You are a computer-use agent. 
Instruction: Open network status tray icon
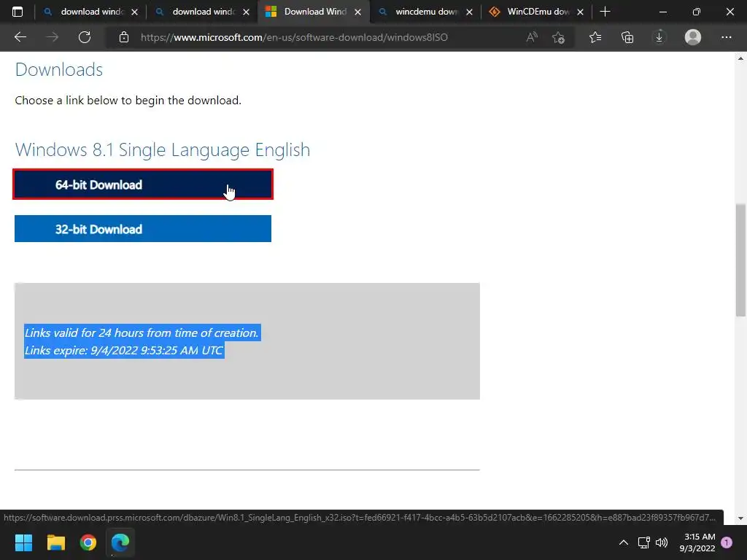(643, 542)
